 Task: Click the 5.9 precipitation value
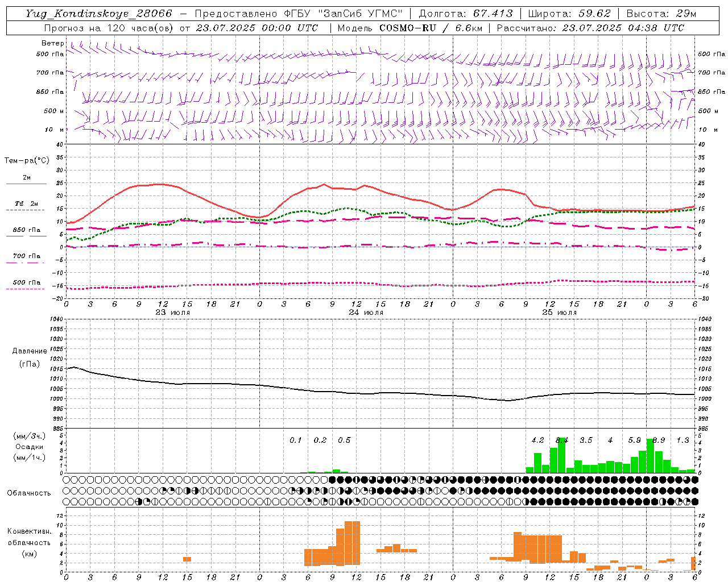(x=634, y=440)
